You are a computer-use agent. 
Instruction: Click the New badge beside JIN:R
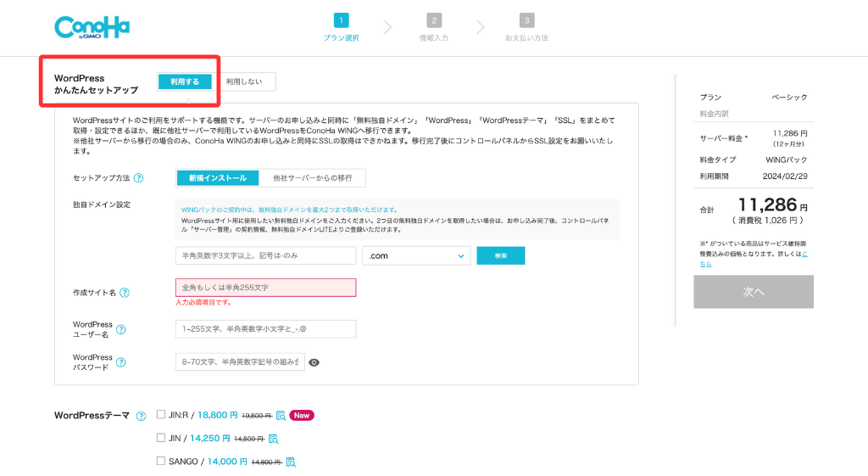click(302, 416)
